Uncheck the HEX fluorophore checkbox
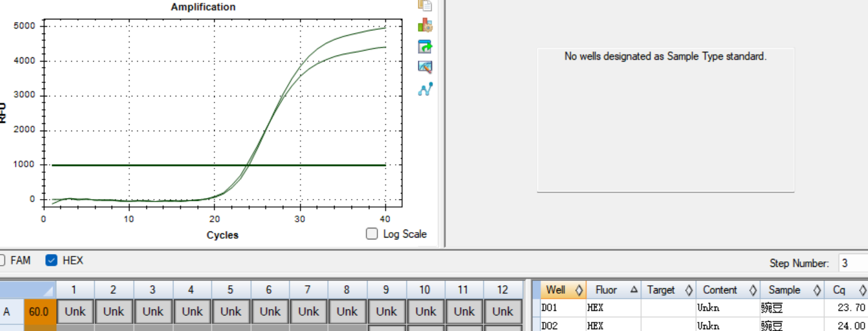The width and height of the screenshot is (868, 331). 52,260
